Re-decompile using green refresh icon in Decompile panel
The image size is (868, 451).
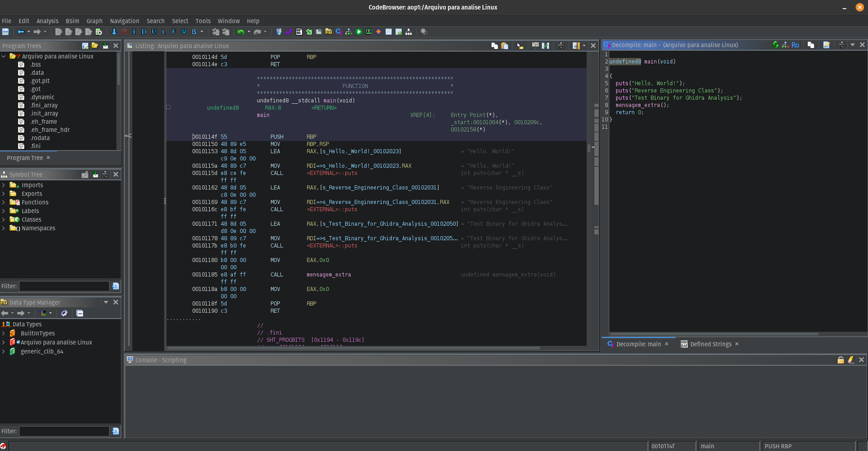coord(775,44)
